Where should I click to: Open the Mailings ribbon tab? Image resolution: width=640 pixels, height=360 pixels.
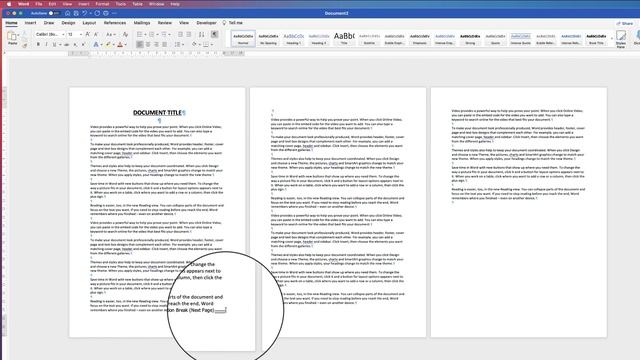[142, 23]
